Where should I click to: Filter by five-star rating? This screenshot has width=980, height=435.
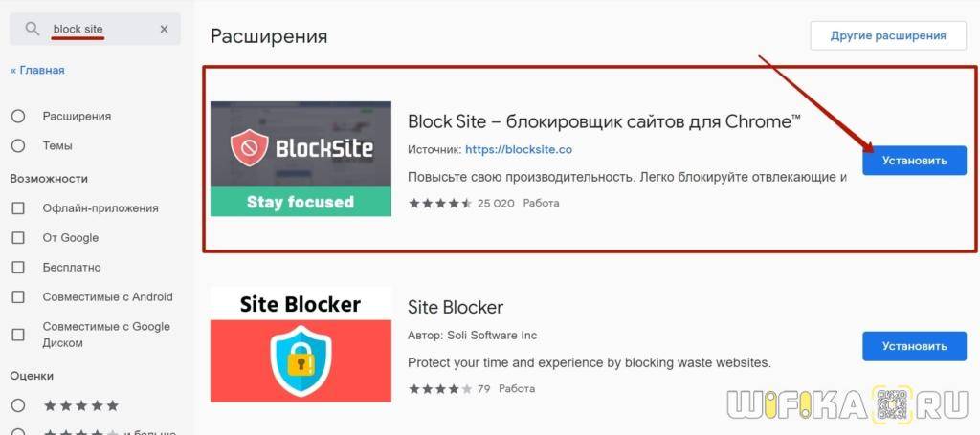tap(80, 405)
